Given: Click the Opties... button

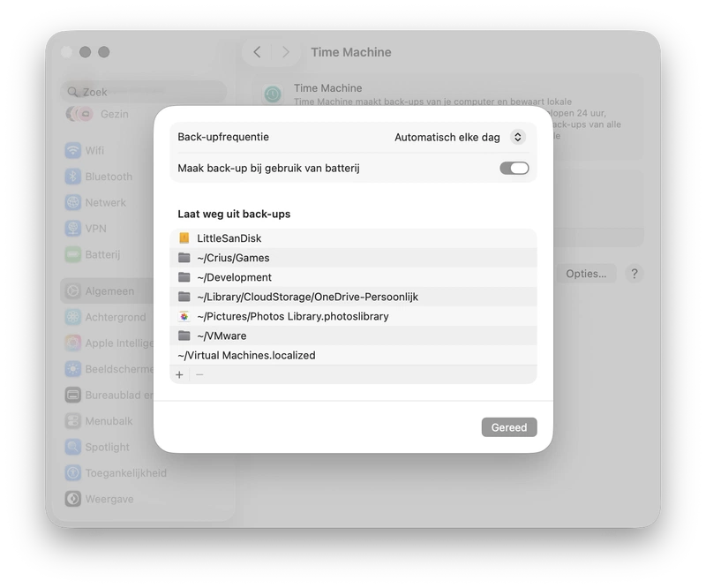Looking at the screenshot, I should pos(586,274).
